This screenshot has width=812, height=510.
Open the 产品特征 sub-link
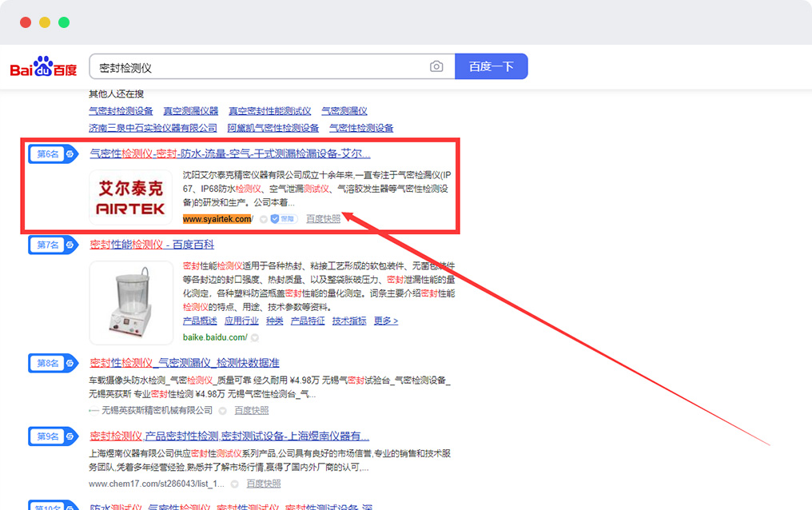(308, 321)
